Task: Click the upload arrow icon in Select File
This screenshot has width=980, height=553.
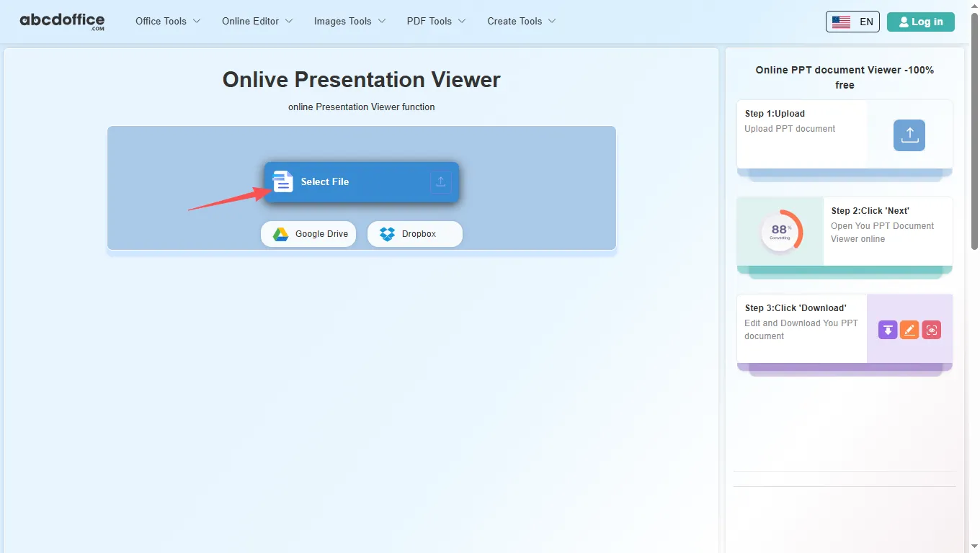Action: (x=441, y=182)
